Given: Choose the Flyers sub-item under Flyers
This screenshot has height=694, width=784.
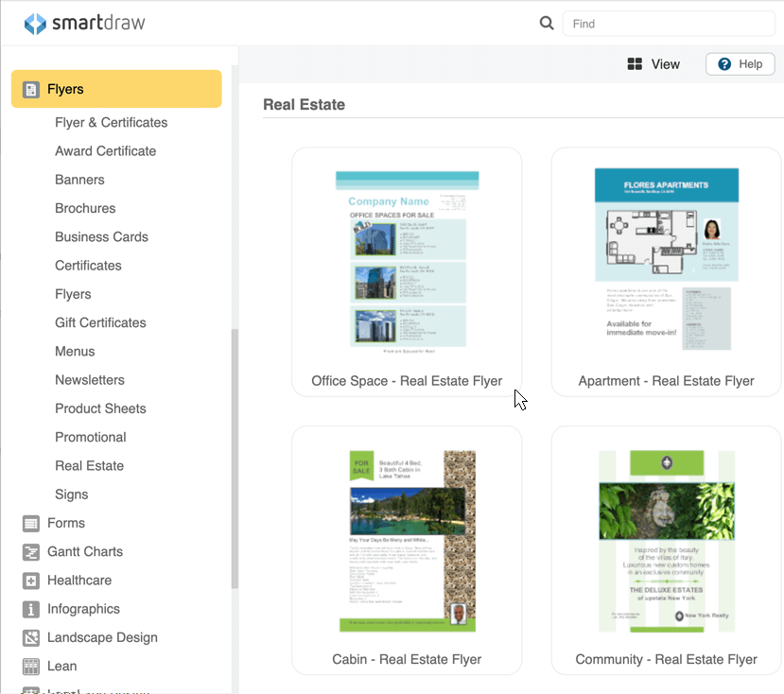Looking at the screenshot, I should (73, 294).
